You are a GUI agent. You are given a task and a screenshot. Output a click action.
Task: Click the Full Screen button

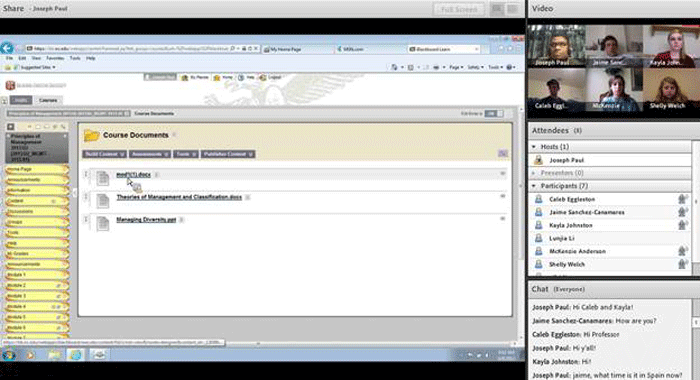[x=459, y=9]
